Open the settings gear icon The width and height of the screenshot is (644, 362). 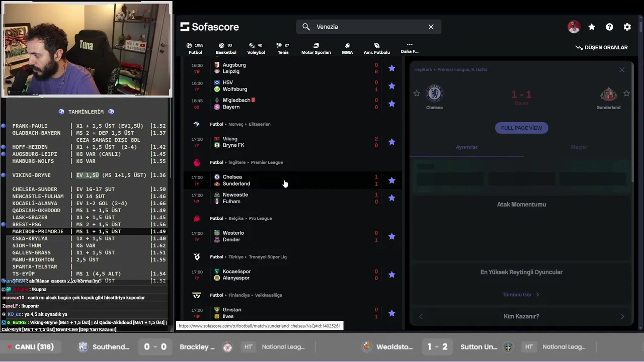pyautogui.click(x=627, y=27)
